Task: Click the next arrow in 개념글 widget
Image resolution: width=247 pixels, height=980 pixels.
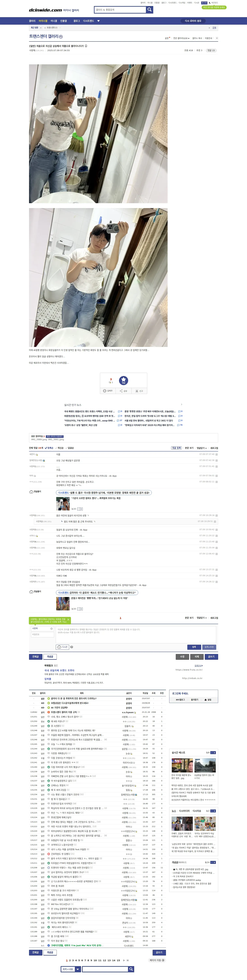Action: tap(214, 862)
